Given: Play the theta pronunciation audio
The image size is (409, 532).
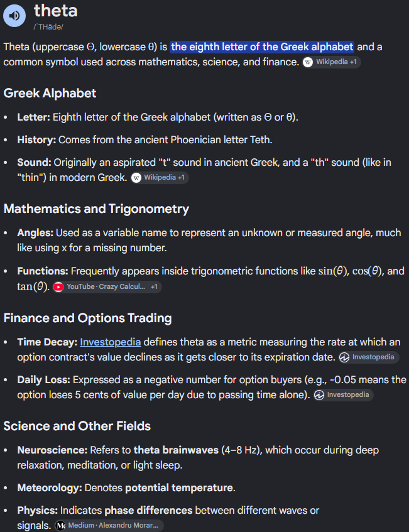Looking at the screenshot, I should pyautogui.click(x=14, y=15).
